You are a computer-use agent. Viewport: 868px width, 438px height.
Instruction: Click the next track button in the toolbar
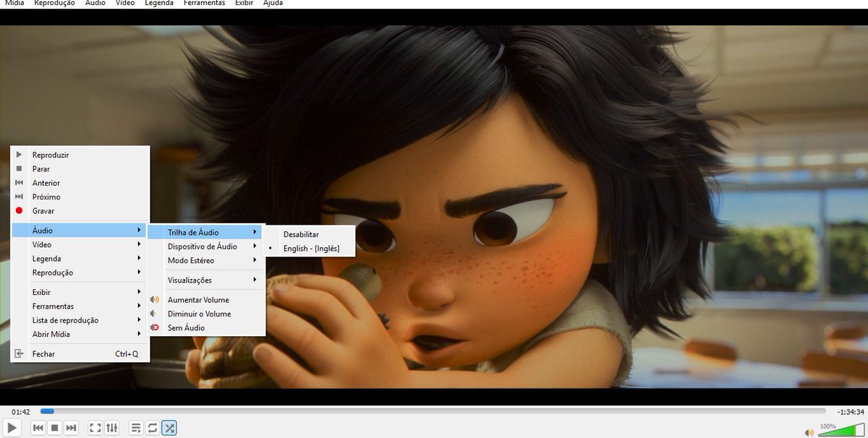(x=71, y=428)
